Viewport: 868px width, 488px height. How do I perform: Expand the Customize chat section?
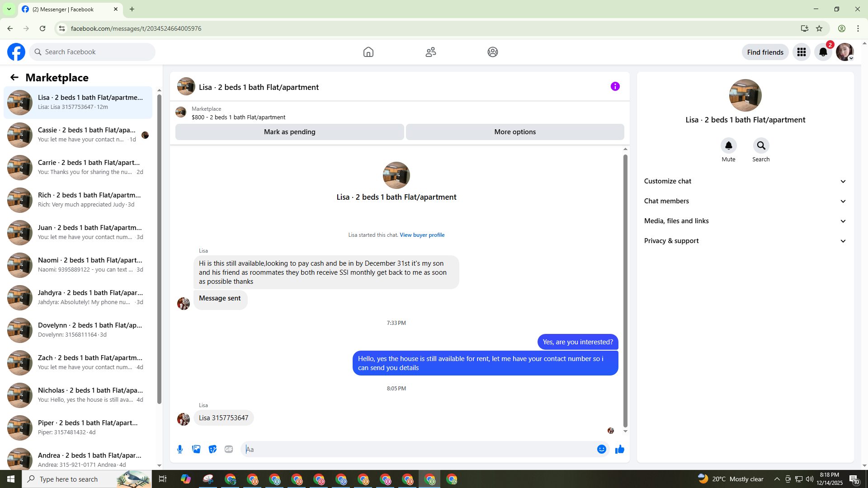point(745,181)
